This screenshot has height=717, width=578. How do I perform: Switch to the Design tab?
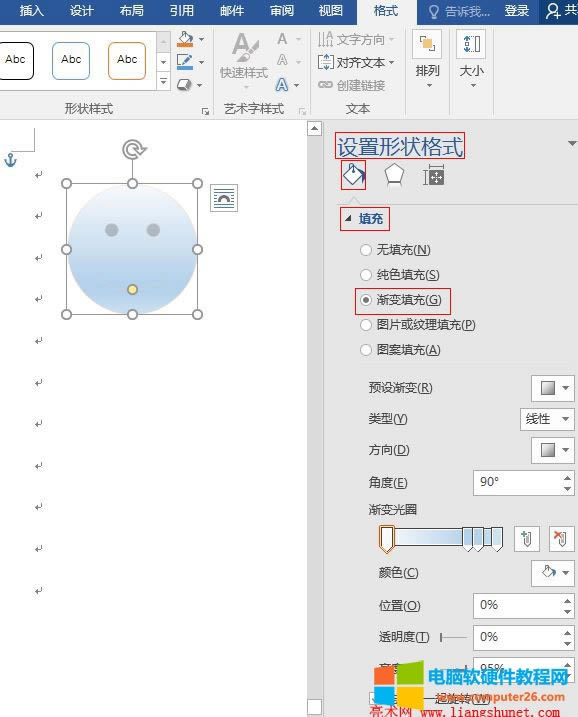81,11
